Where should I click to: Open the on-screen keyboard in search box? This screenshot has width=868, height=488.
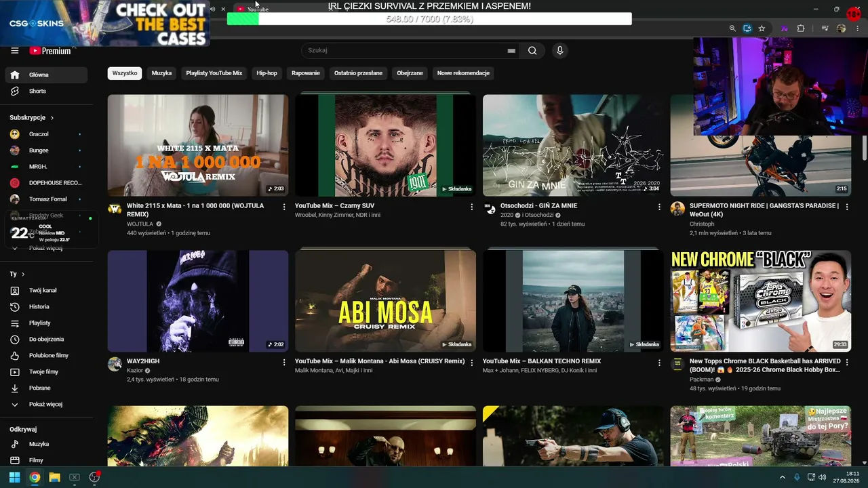(511, 51)
